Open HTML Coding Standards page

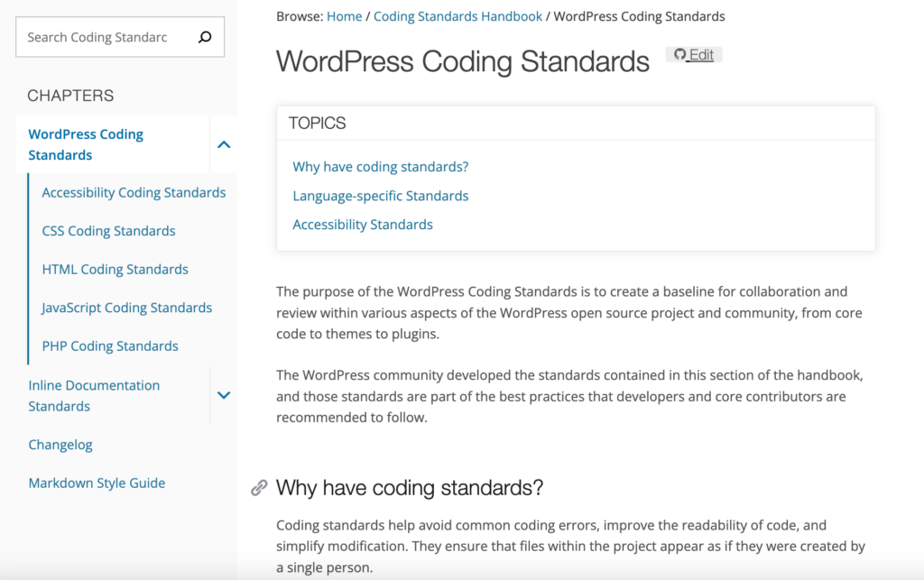coord(115,269)
